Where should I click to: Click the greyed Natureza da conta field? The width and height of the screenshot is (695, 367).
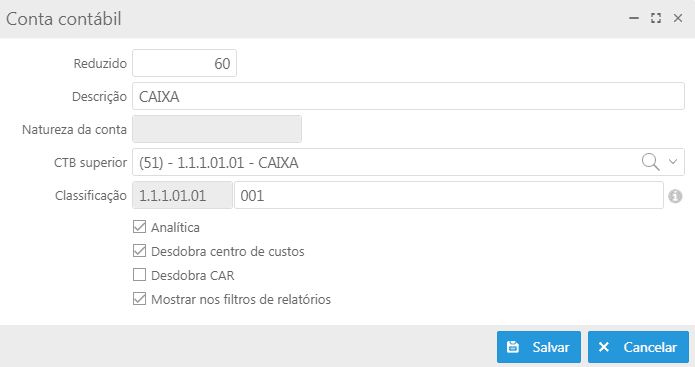click(x=217, y=129)
